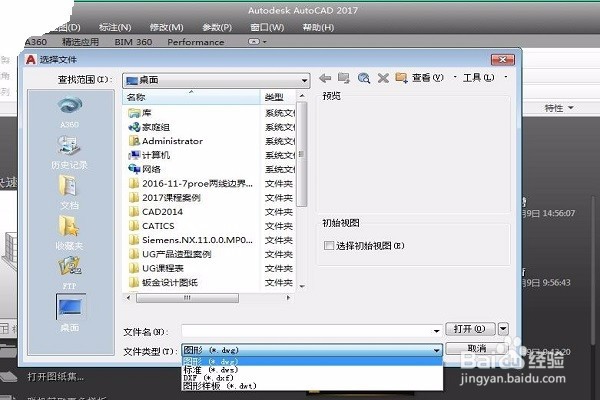The image size is (600, 400).
Task: Sort the file list by 类型 column
Action: pos(278,97)
